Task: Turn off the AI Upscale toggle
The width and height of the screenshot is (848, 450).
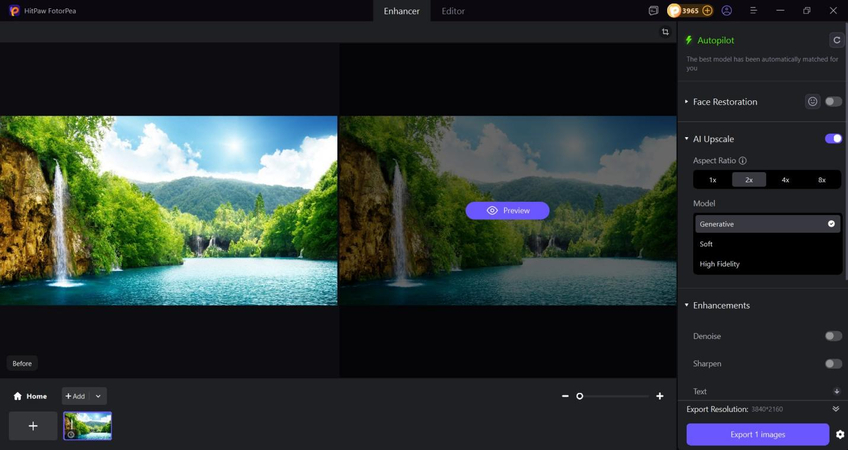Action: (832, 139)
